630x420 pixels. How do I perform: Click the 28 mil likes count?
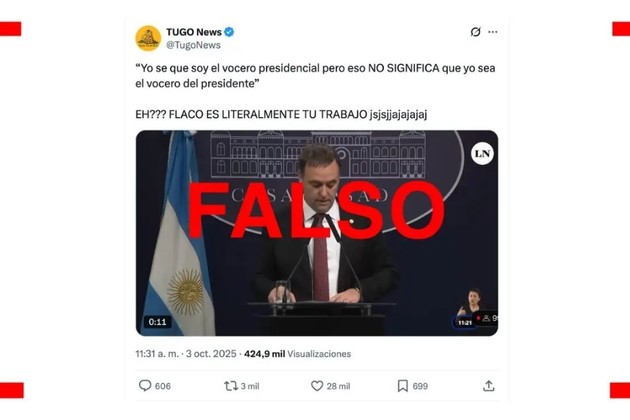coord(338,386)
